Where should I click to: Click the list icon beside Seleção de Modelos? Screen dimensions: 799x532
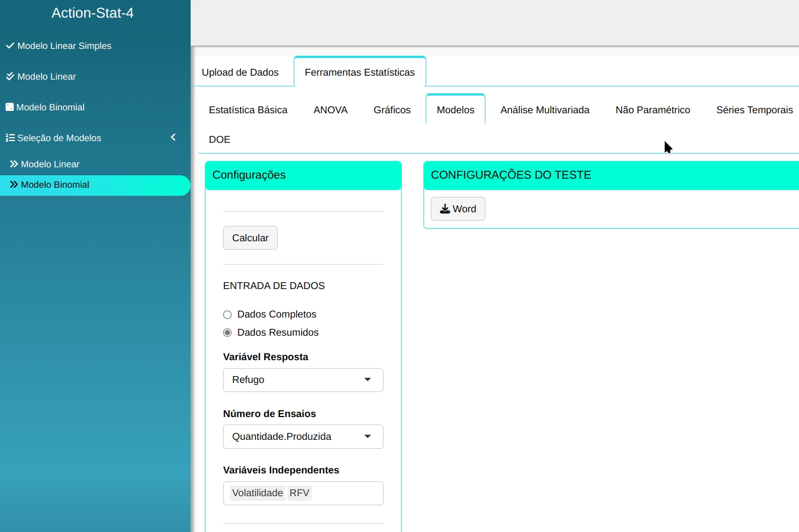10,138
